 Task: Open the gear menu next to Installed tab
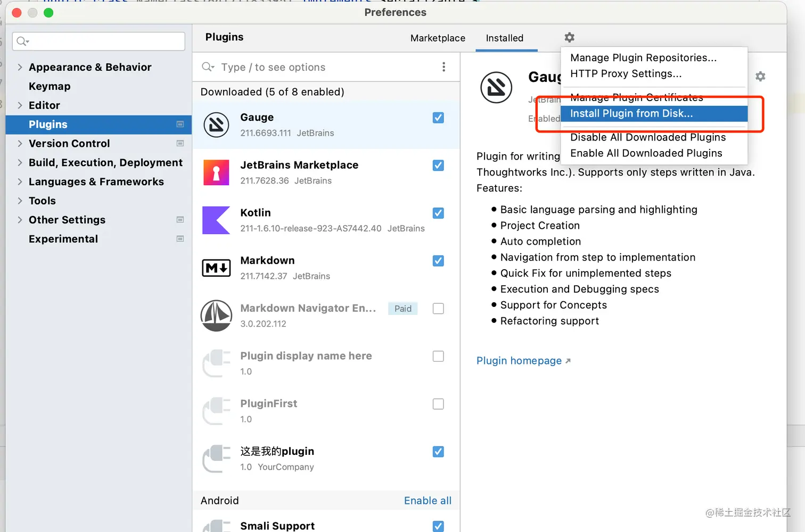(570, 37)
